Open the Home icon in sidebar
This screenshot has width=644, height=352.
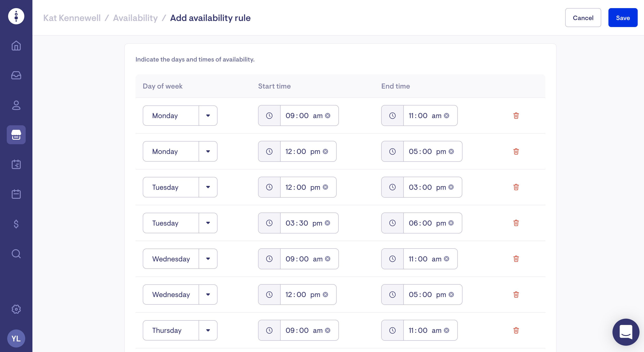16,46
